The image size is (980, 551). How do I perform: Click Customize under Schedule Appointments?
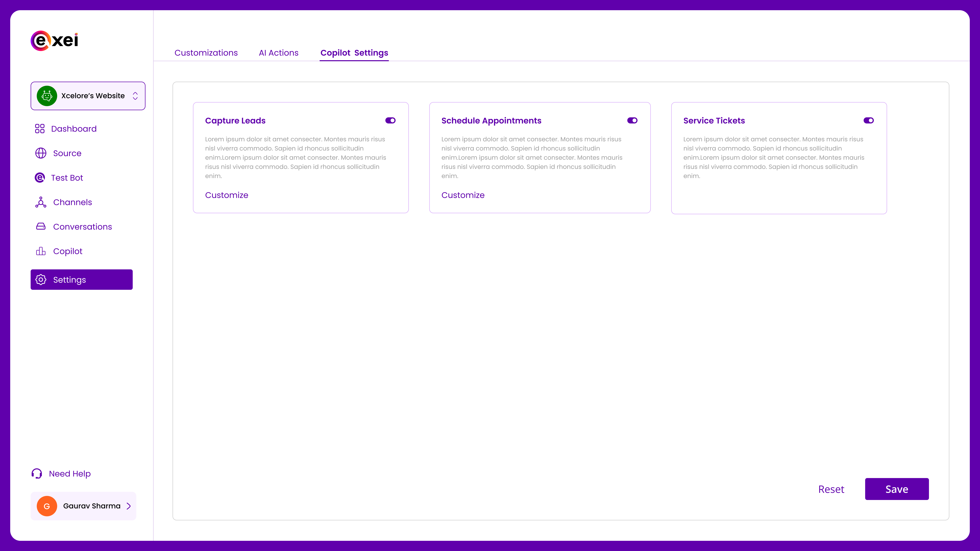point(463,195)
